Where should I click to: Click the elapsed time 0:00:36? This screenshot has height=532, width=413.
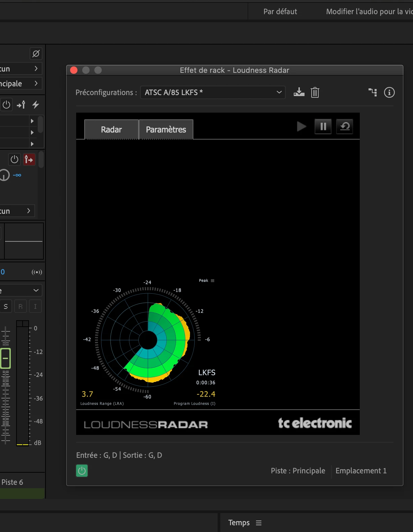click(206, 383)
